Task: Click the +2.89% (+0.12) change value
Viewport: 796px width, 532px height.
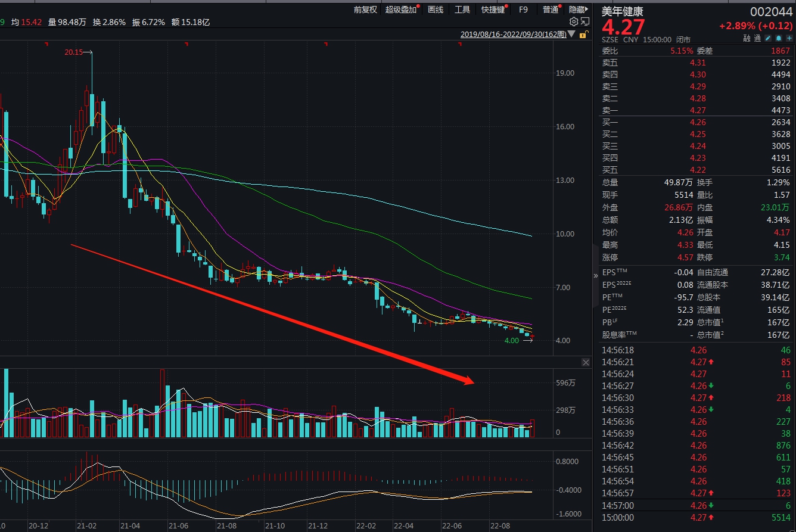Action: [x=756, y=26]
